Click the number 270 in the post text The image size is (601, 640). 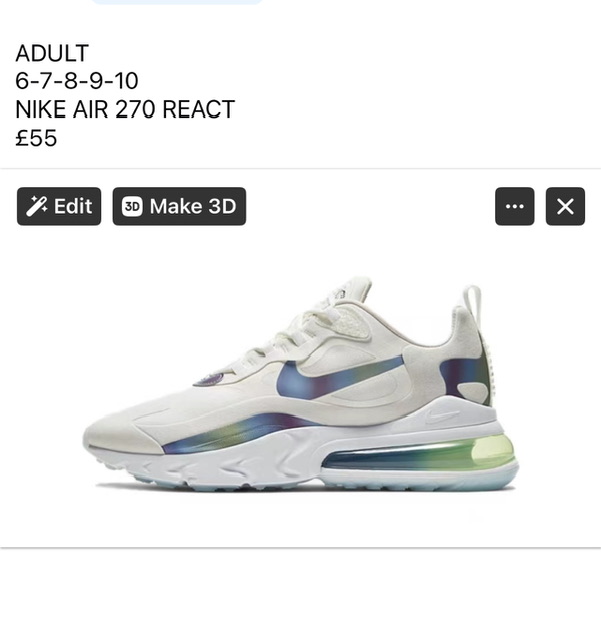pos(136,109)
